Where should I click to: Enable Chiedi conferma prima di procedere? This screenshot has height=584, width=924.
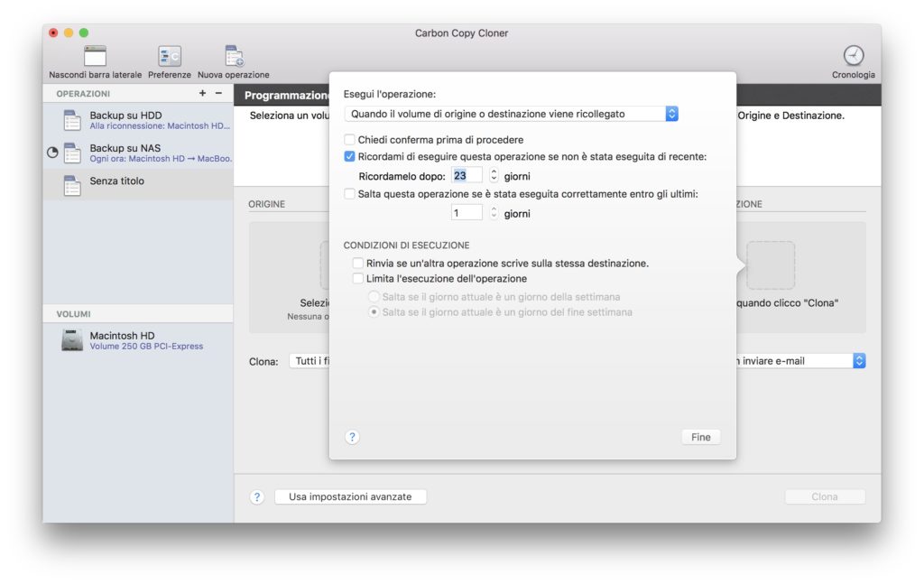pyautogui.click(x=349, y=140)
